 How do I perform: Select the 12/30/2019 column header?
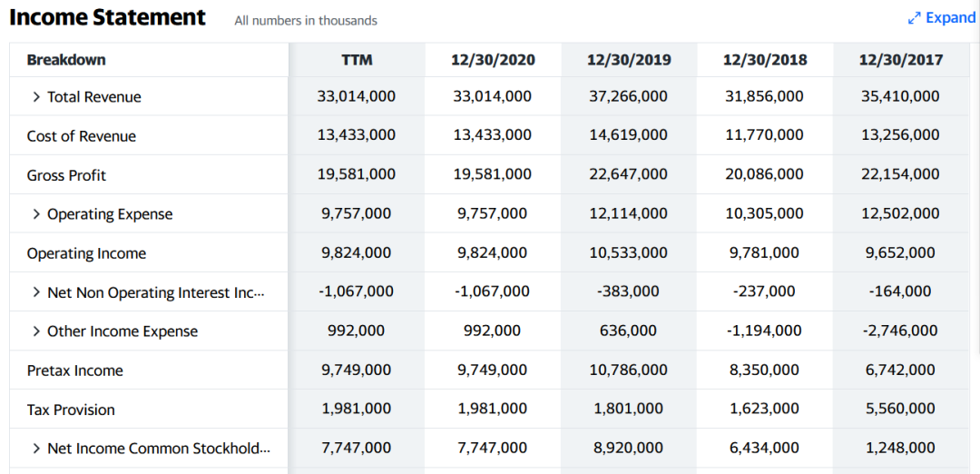[x=629, y=60]
